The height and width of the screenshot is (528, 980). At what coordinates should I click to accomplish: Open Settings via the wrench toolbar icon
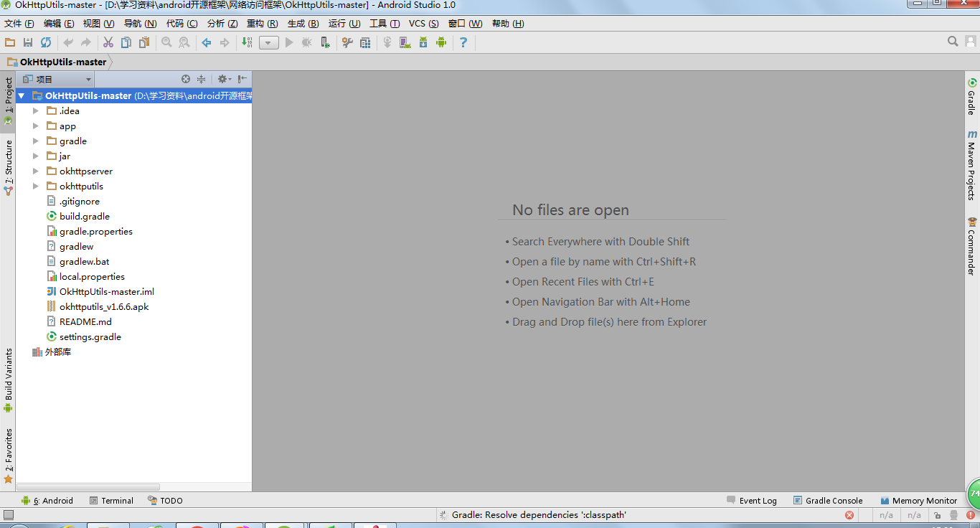click(347, 43)
